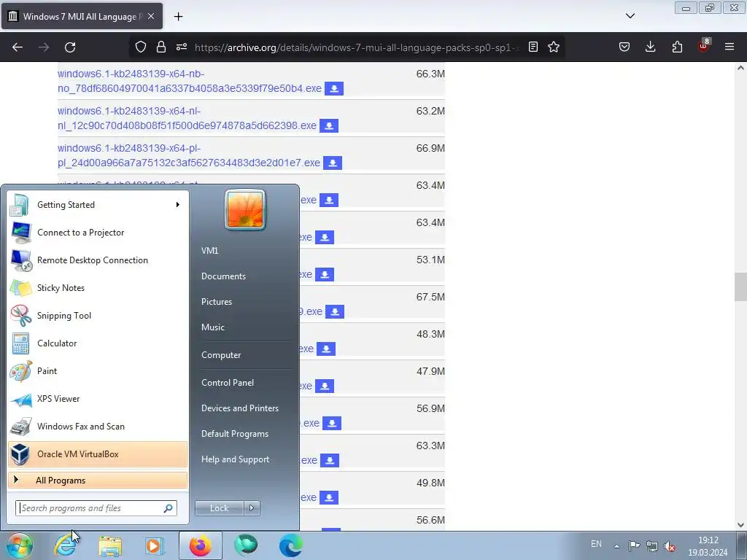Viewport: 747px width, 560px height.
Task: Open tracking protection shield icon
Action: [x=141, y=47]
